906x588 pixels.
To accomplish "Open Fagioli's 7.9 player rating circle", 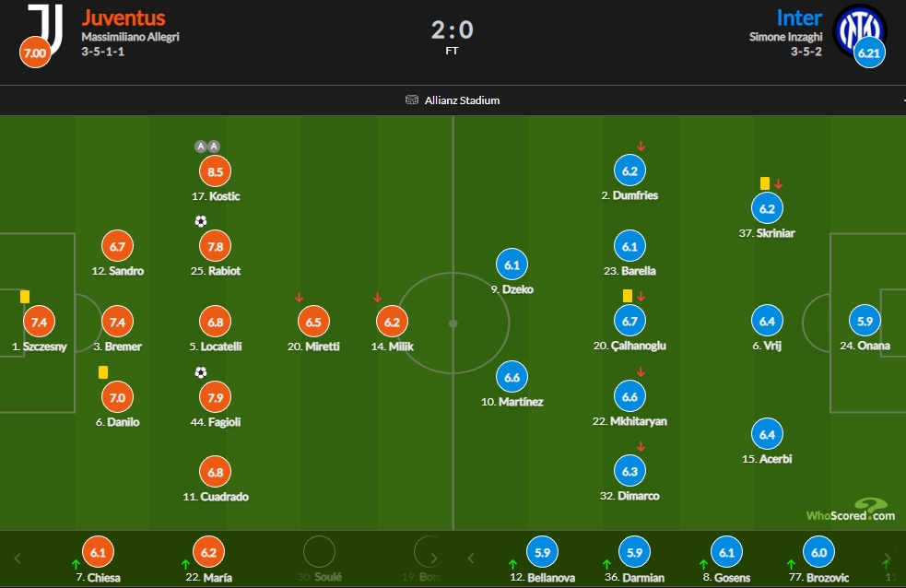I will click(x=215, y=397).
